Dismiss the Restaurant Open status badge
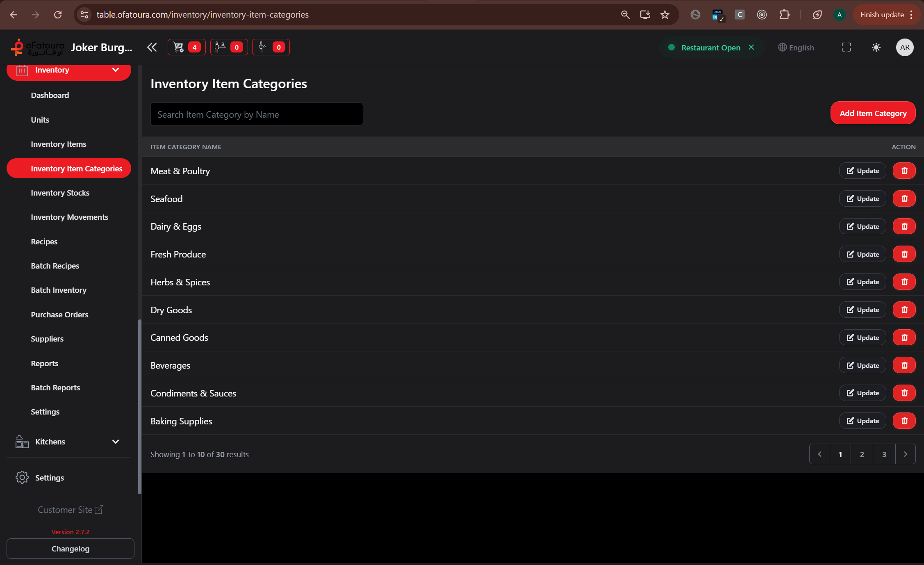The image size is (924, 565). coord(751,47)
